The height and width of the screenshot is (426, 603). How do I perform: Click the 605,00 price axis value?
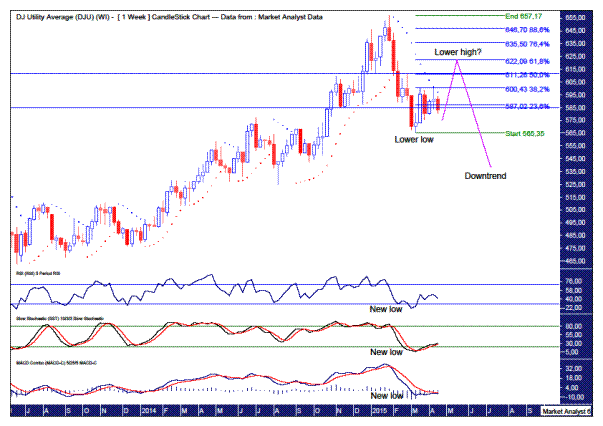coord(575,82)
